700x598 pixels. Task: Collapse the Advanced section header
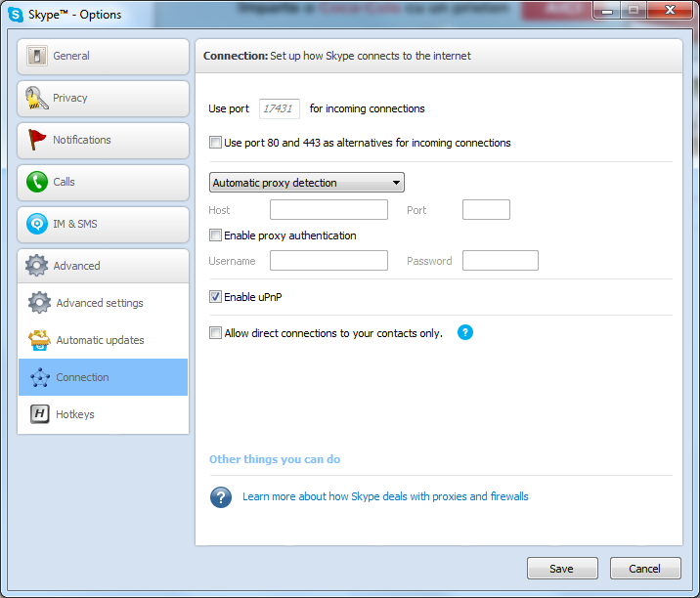103,266
